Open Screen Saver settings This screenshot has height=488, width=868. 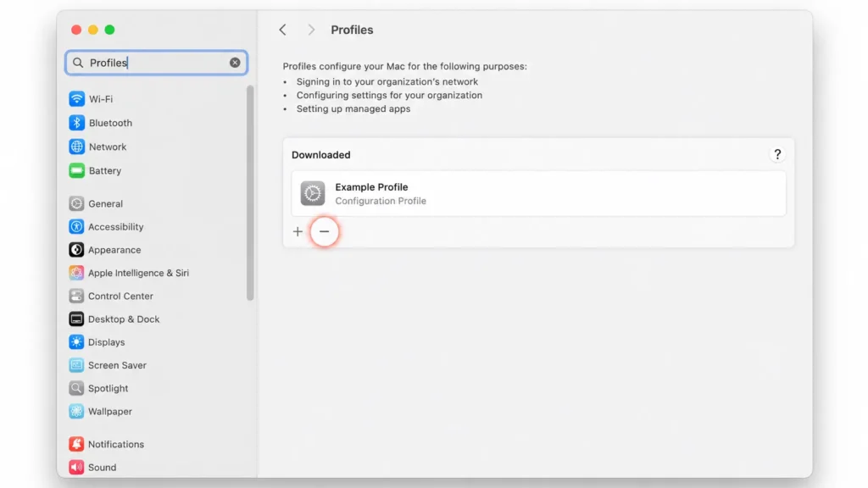(108, 365)
